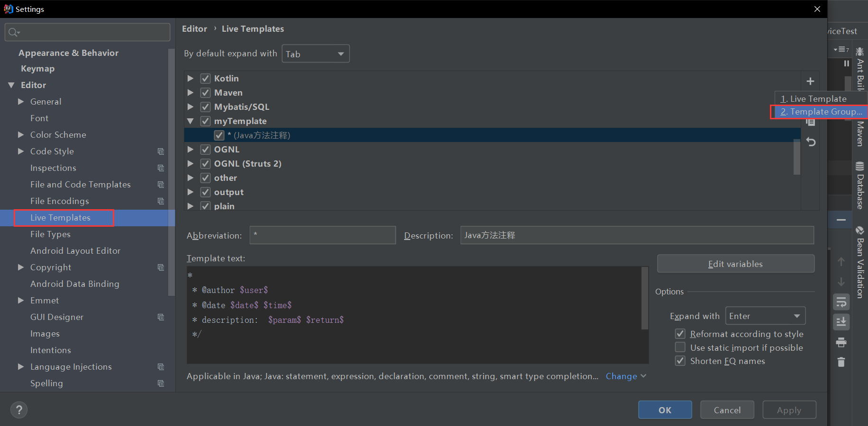Open the Ant Build side panel
Image resolution: width=868 pixels, height=426 pixels.
point(860,69)
